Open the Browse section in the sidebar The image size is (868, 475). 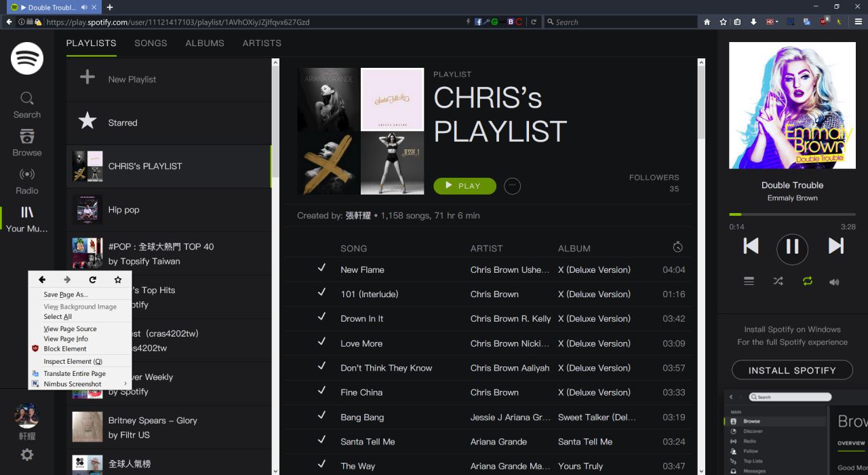pos(27,143)
